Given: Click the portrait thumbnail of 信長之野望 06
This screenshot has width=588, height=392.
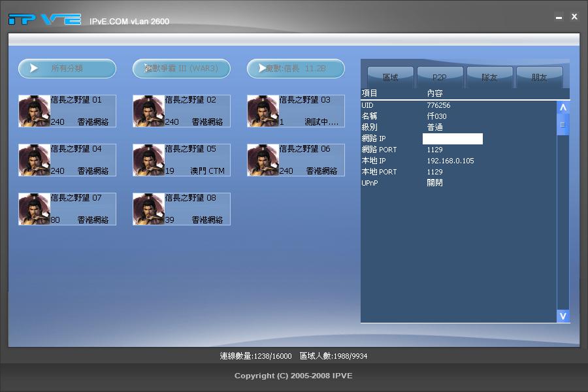Looking at the screenshot, I should pyautogui.click(x=263, y=160).
